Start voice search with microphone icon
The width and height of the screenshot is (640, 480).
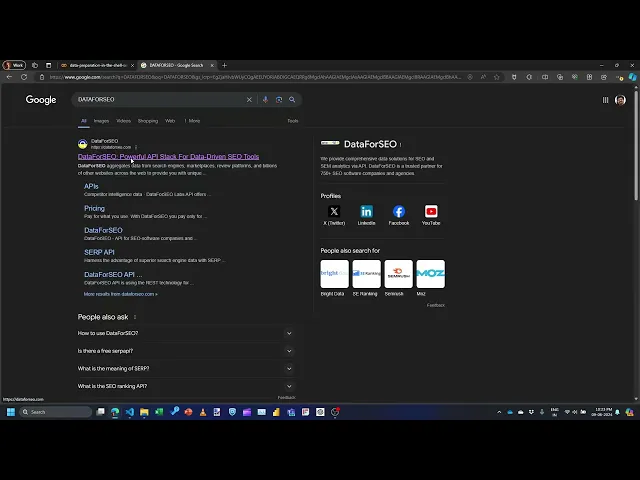pyautogui.click(x=265, y=100)
